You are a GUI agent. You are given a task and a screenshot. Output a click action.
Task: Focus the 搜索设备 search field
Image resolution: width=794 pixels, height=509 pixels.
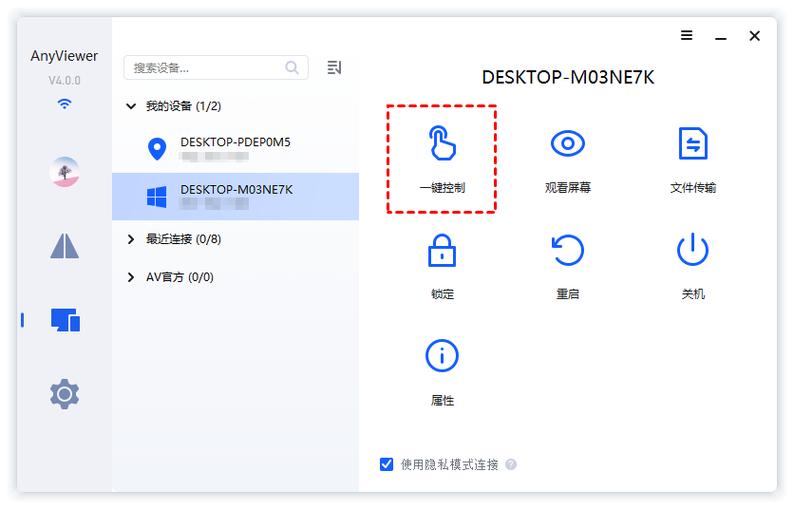(x=216, y=67)
